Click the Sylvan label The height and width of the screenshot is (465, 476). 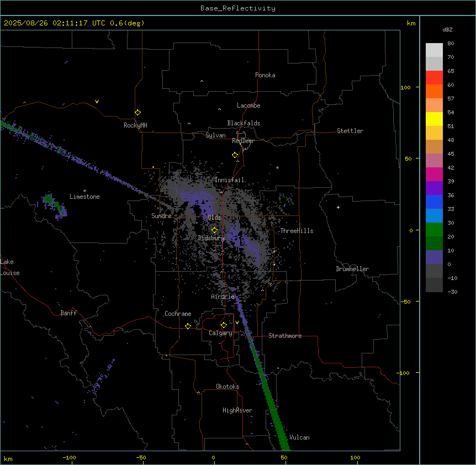(x=215, y=135)
